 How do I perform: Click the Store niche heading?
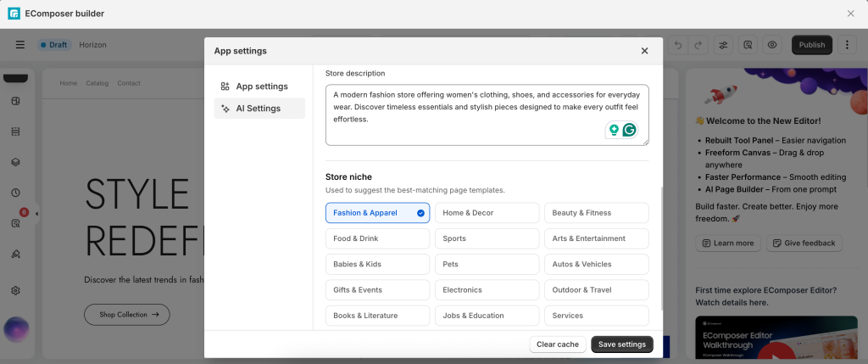(348, 177)
